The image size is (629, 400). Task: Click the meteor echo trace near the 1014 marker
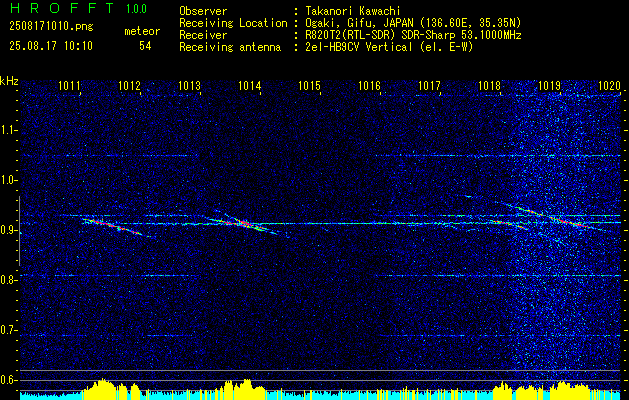point(246,224)
